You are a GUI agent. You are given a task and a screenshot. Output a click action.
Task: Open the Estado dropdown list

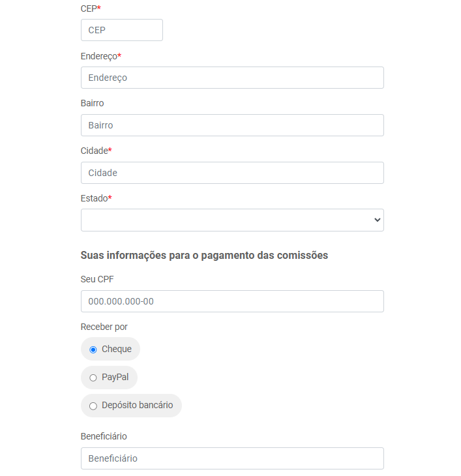[232, 220]
